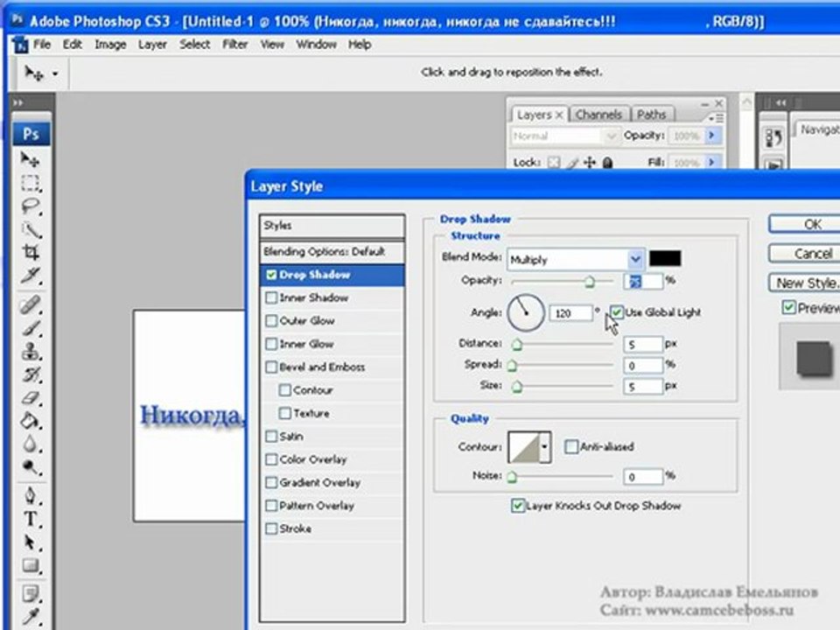Image resolution: width=840 pixels, height=630 pixels.
Task: Select the Path Selection tool
Action: [x=31, y=542]
